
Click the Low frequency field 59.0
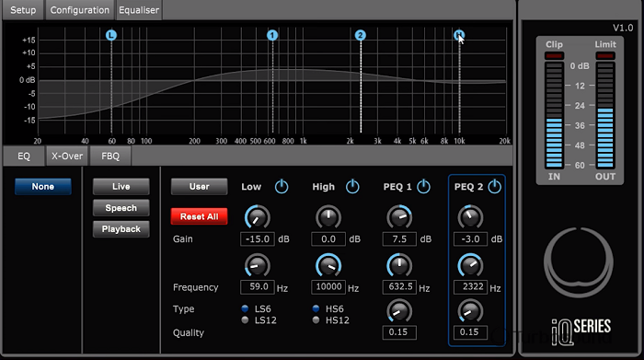coord(258,287)
